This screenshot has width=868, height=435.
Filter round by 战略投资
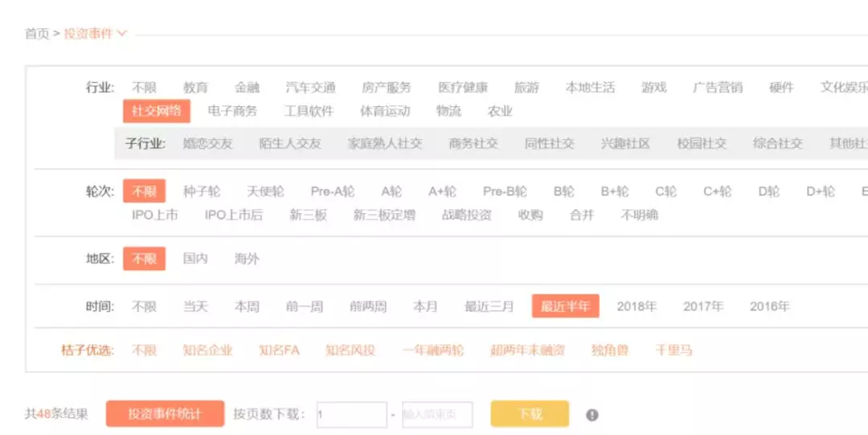(x=467, y=215)
